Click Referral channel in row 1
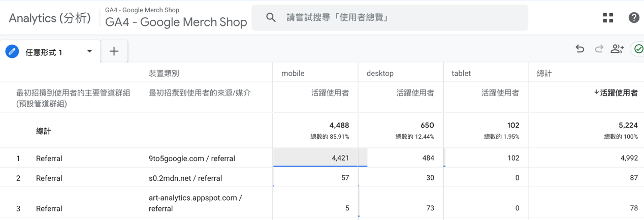Viewport: 644px width, 220px height. click(x=49, y=159)
